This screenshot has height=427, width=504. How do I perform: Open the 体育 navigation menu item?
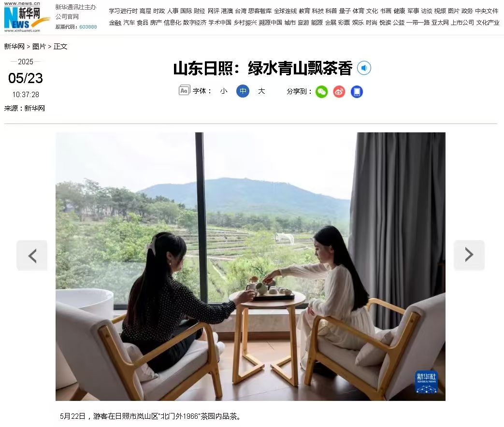359,11
